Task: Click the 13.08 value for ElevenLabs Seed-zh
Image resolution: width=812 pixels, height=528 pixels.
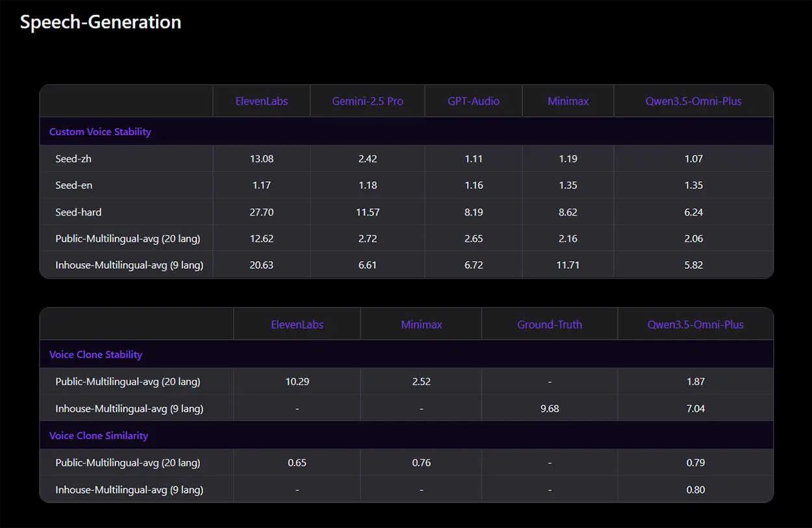Action: (x=261, y=159)
